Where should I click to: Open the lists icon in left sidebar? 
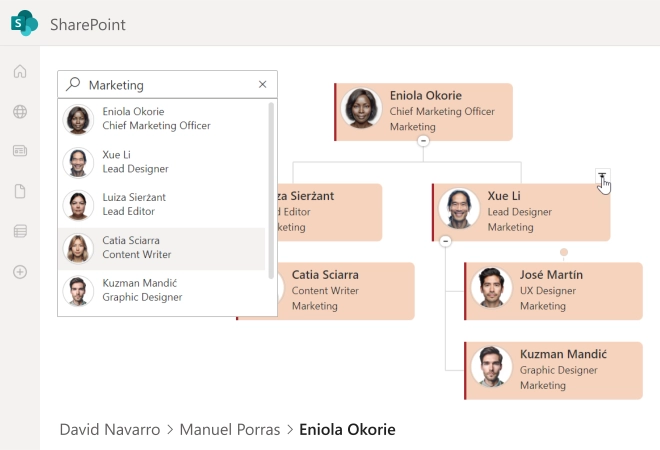coord(20,231)
